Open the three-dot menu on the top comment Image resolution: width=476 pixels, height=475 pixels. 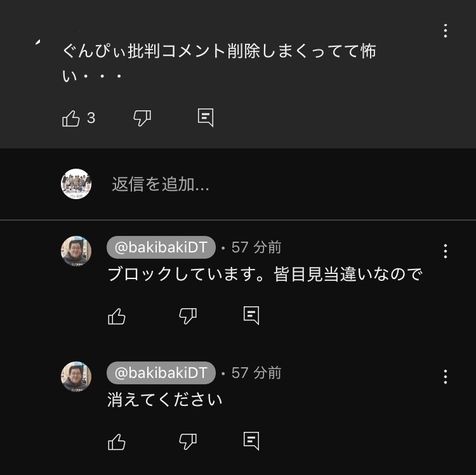click(x=446, y=30)
